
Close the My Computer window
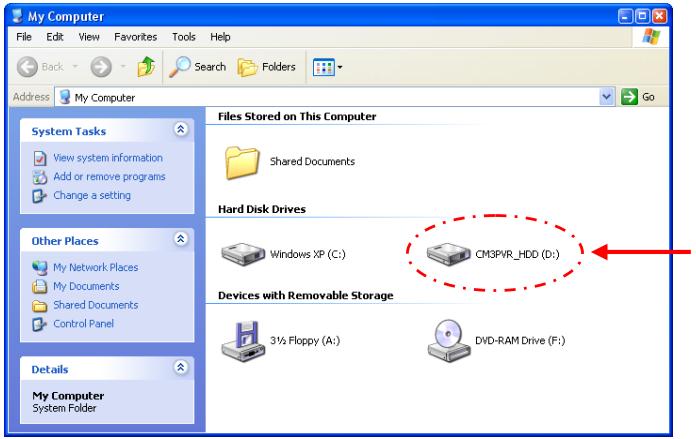(659, 17)
